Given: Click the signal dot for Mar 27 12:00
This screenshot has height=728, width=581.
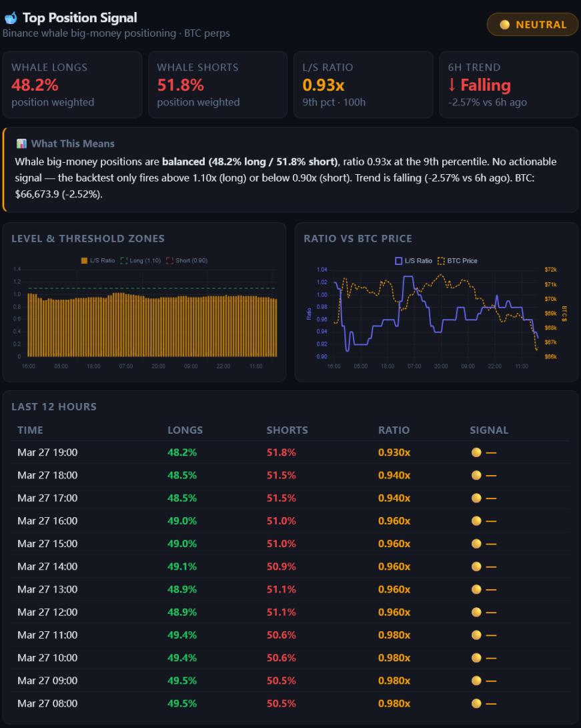Looking at the screenshot, I should pos(476,612).
